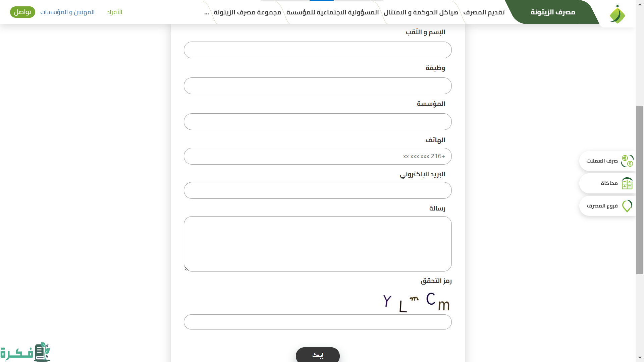Submit the form with إبعث button

[x=318, y=355]
